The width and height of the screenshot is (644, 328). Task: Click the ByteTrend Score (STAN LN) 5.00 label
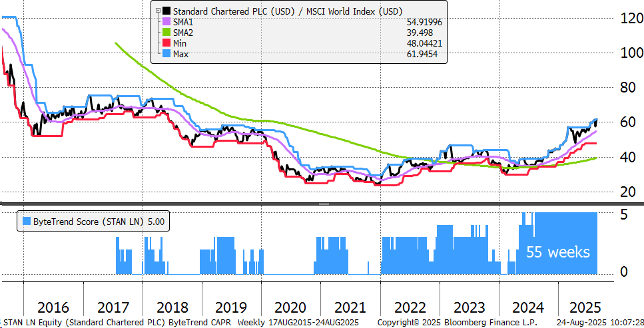click(x=99, y=222)
